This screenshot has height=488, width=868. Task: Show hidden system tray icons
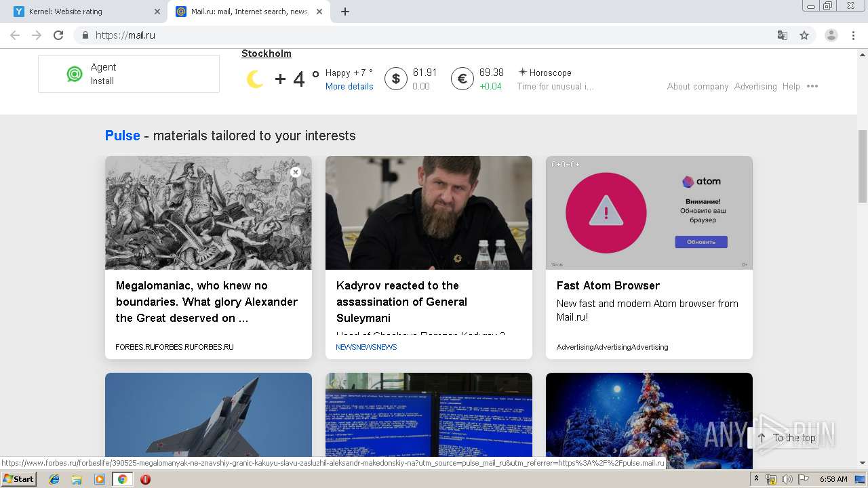[756, 479]
